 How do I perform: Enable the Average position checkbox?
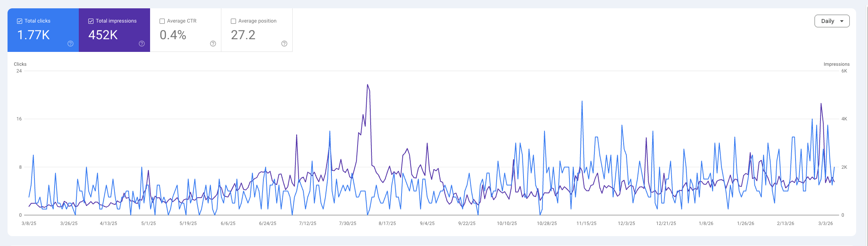[233, 21]
